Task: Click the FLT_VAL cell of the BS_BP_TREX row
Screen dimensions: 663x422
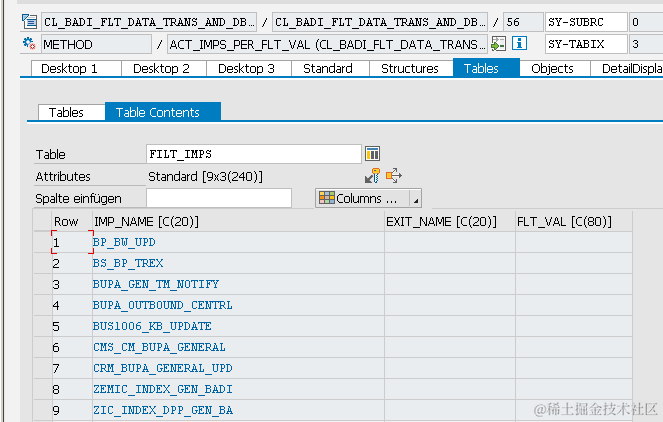Action: 574,263
